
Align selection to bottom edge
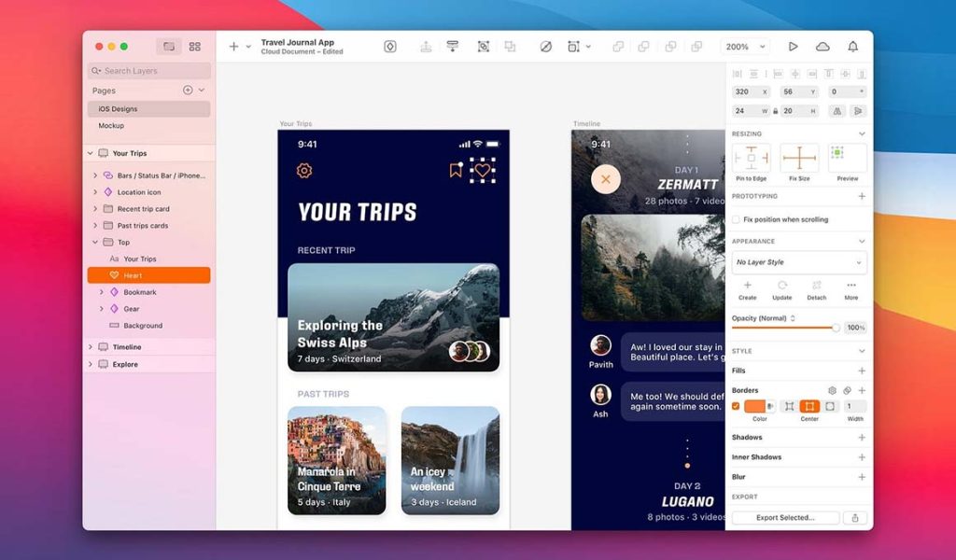click(x=862, y=74)
